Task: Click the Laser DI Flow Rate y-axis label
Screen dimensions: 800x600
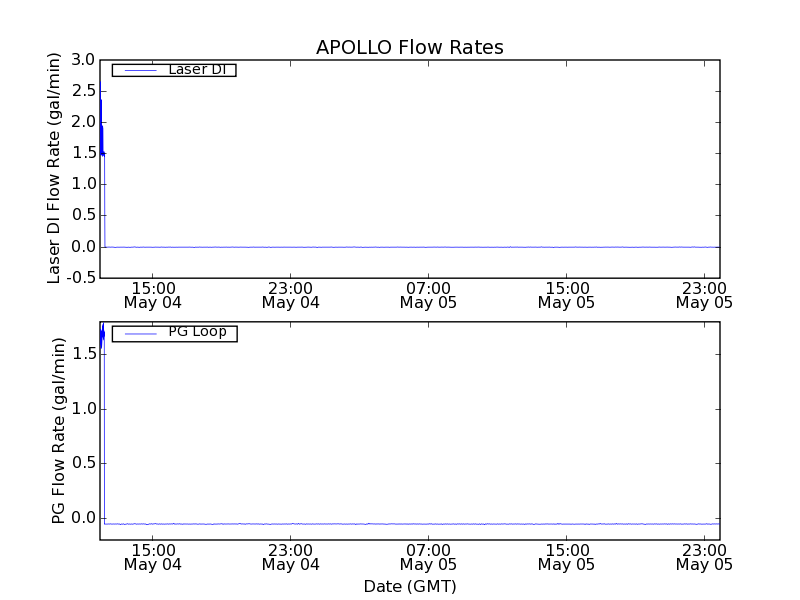Action: click(x=55, y=168)
